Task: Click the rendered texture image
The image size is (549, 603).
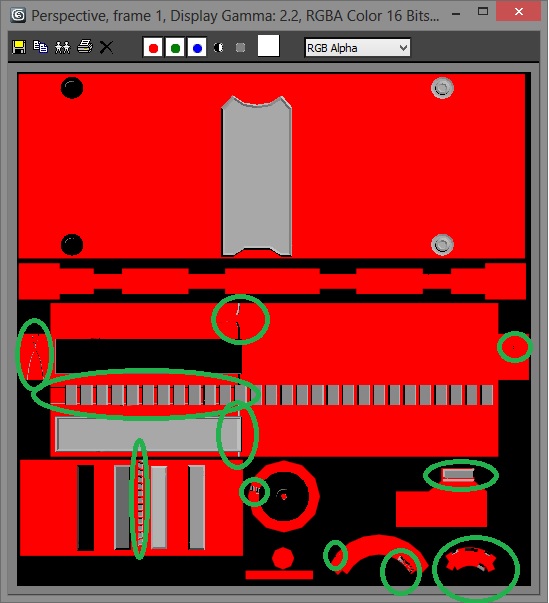Action: (x=274, y=329)
